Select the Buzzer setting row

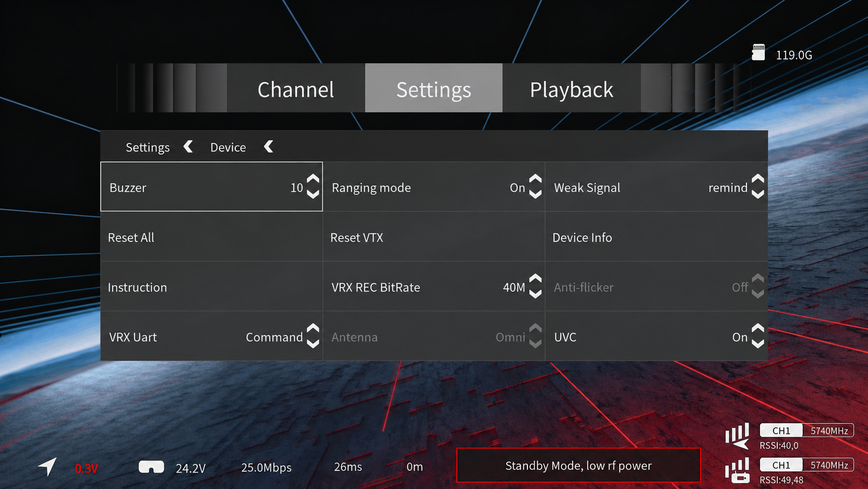212,187
